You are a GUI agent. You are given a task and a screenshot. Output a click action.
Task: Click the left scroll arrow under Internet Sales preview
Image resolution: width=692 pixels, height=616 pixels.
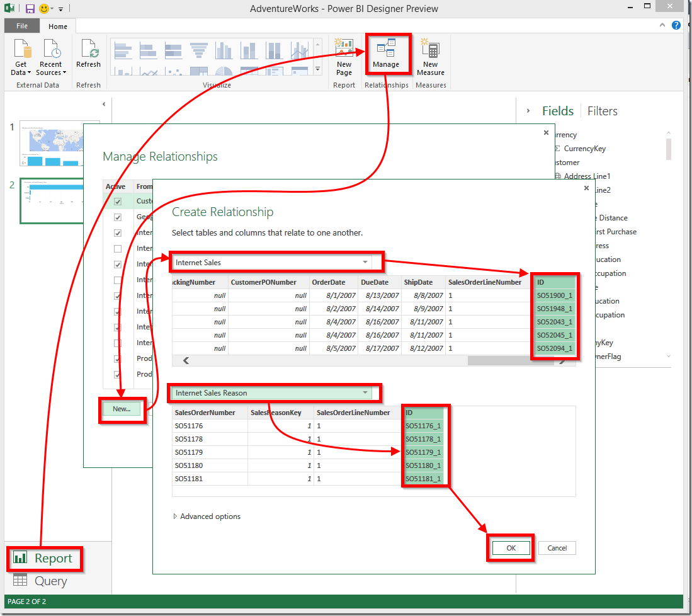click(186, 361)
